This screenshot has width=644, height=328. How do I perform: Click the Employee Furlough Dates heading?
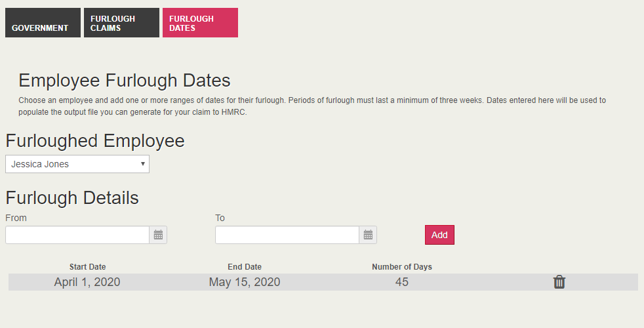125,81
